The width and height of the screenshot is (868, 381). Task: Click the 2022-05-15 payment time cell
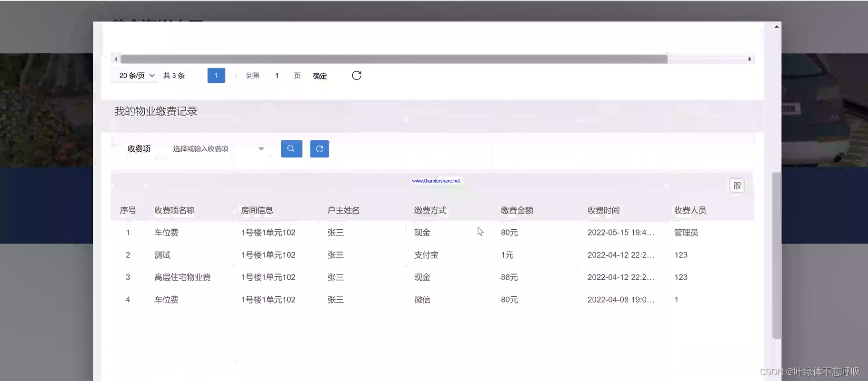(621, 233)
